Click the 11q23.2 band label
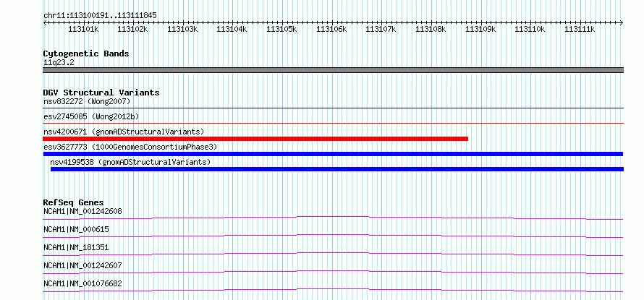644x300 pixels. [59, 62]
